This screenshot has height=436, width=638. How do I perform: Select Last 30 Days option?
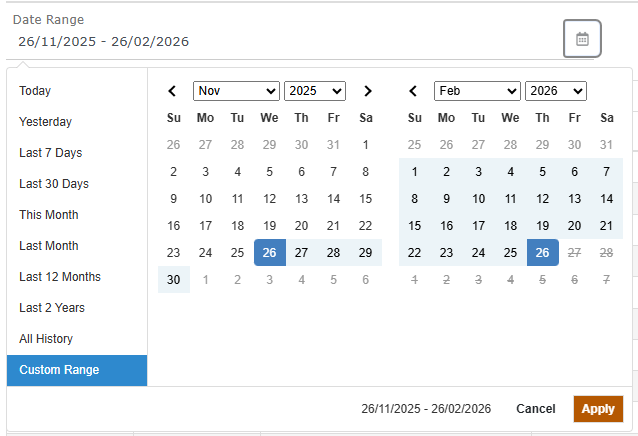54,184
